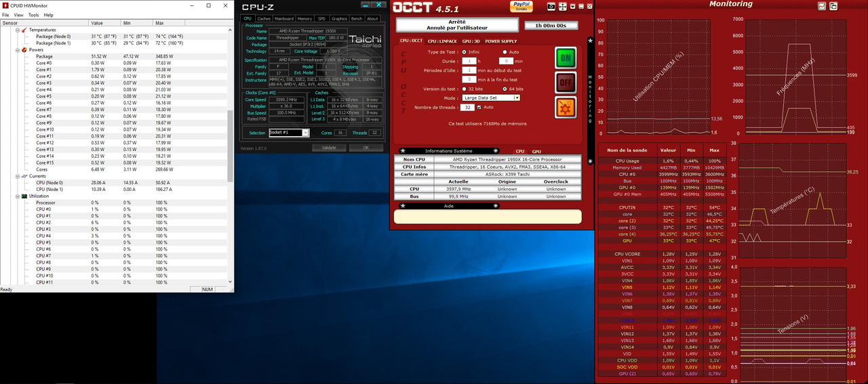Open CPU-Z About tab

click(x=372, y=19)
